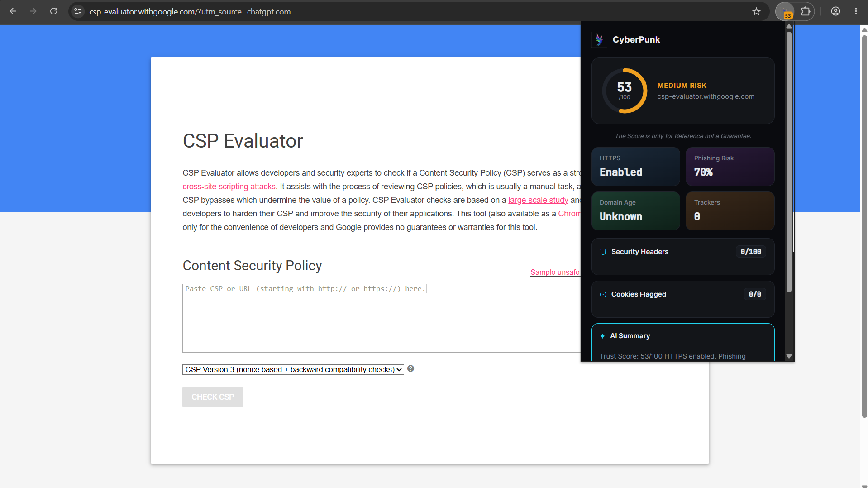Screen dimensions: 868x488
Task: Click the Security Headers shield icon
Action: click(603, 252)
